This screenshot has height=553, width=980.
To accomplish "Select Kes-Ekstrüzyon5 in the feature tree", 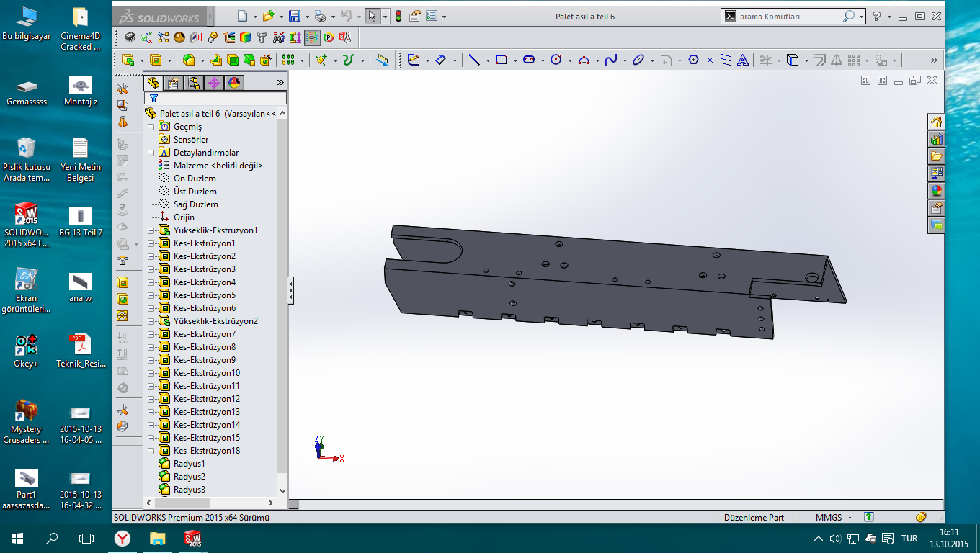I will tap(204, 295).
